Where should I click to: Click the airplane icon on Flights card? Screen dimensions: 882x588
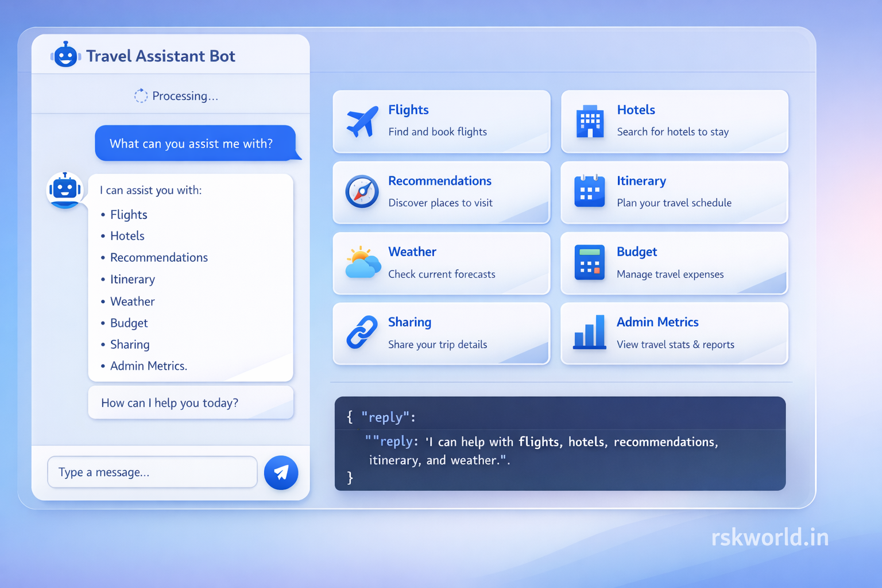coord(362,121)
